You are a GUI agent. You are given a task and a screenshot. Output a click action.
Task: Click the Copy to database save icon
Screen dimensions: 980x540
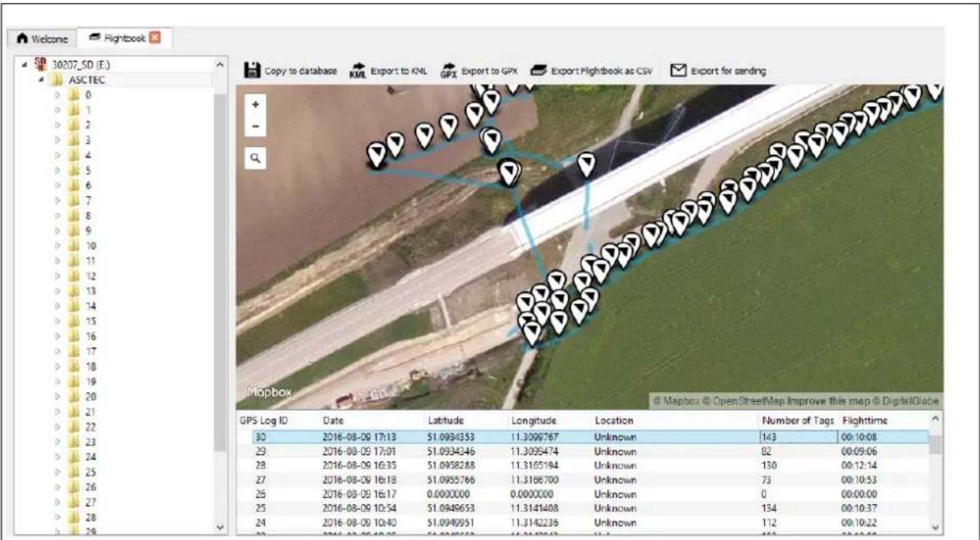(252, 70)
